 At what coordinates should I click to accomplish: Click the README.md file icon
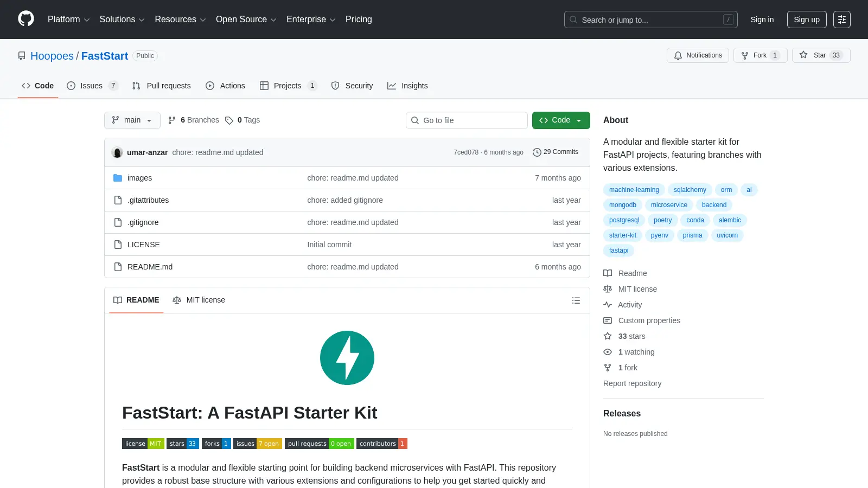118,267
